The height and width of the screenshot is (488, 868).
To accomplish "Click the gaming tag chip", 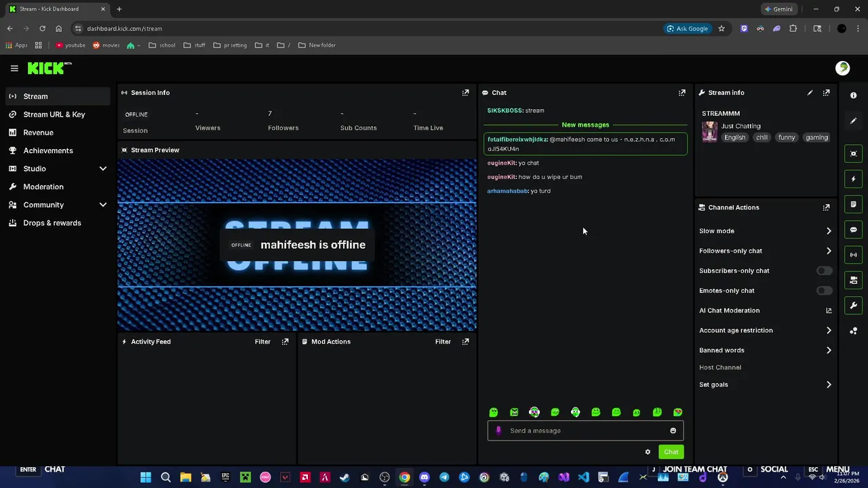I will click(x=816, y=138).
